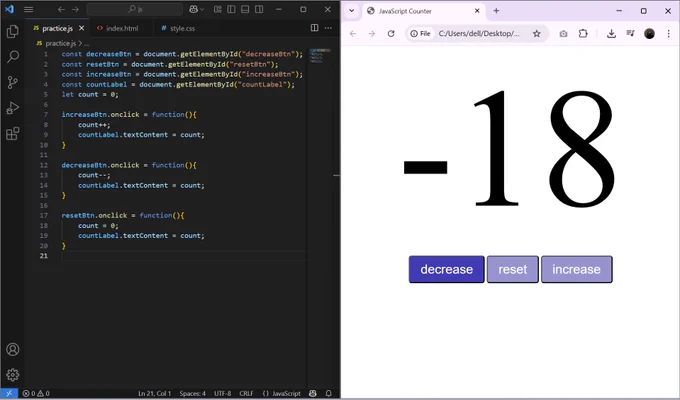Open the Chrome Extensions puzzle menu
This screenshot has width=680, height=400.
tap(583, 33)
